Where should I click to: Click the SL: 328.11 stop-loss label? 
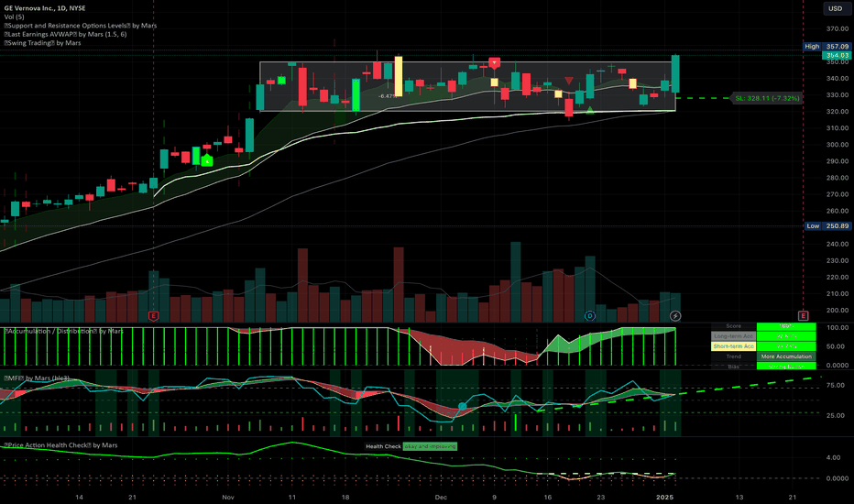pos(767,99)
